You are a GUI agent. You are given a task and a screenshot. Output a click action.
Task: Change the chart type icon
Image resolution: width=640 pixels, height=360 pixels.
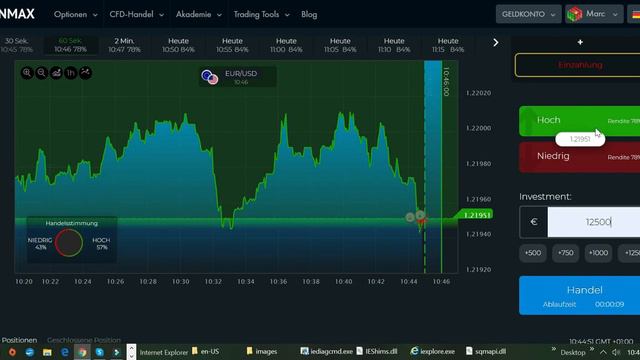click(56, 73)
